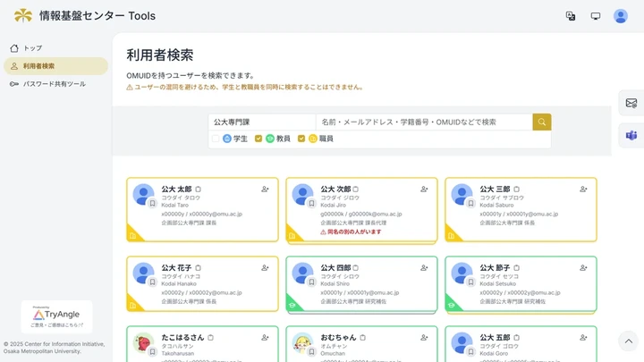Open パスワード共有ツール in sidebar
This screenshot has width=644, height=362.
(55, 84)
